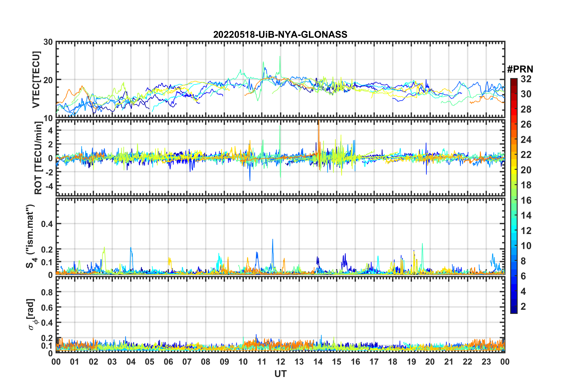
Task: Click colorbar tick label 32
Action: point(526,79)
